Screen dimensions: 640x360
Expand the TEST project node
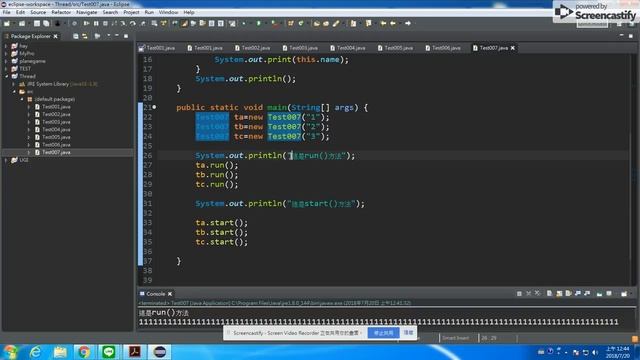6,69
